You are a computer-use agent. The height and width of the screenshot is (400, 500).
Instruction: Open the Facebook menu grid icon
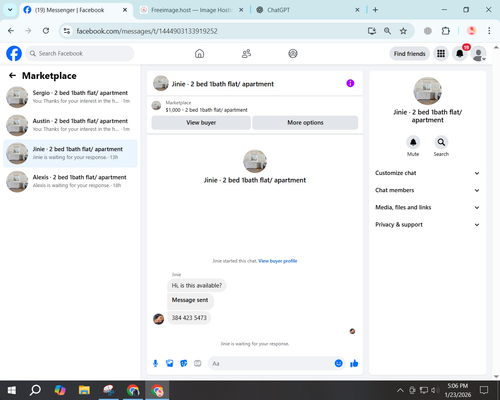point(441,54)
